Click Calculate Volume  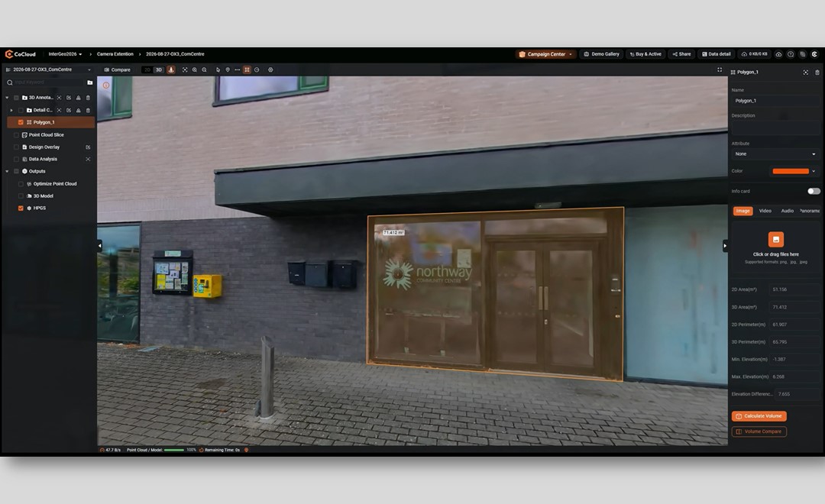tap(759, 416)
